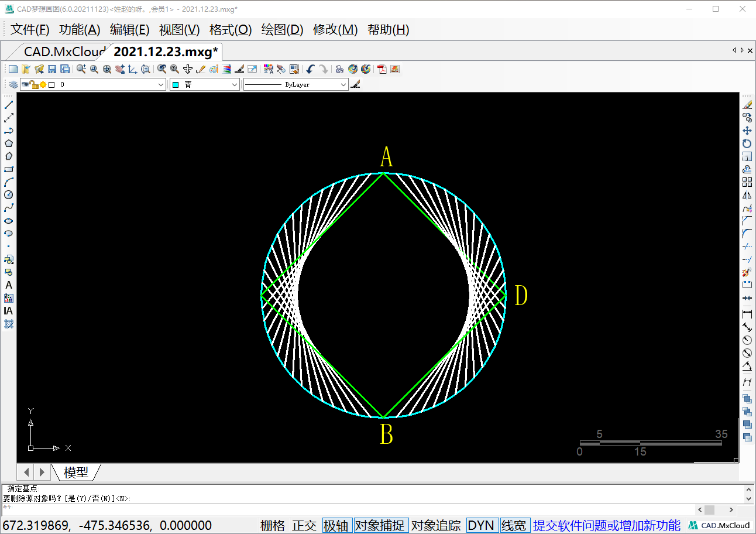756x534 pixels.
Task: Click the command window scroll-up arrow
Action: (748, 489)
